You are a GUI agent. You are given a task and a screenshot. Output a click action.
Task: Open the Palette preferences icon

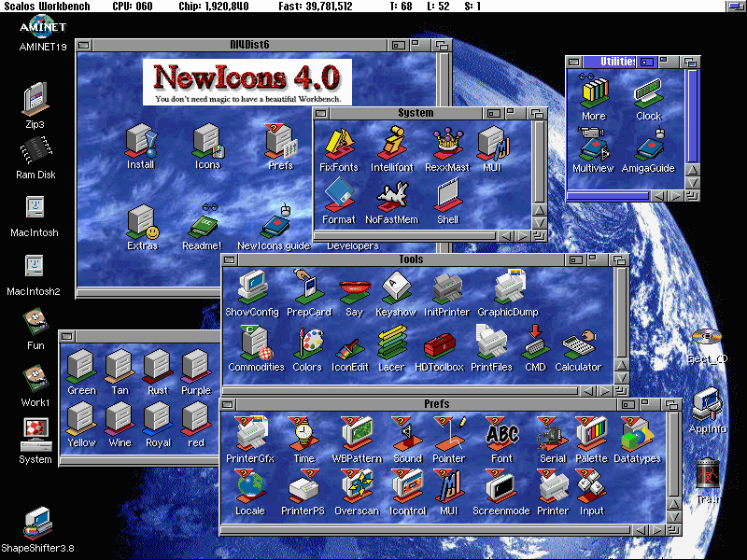click(590, 434)
